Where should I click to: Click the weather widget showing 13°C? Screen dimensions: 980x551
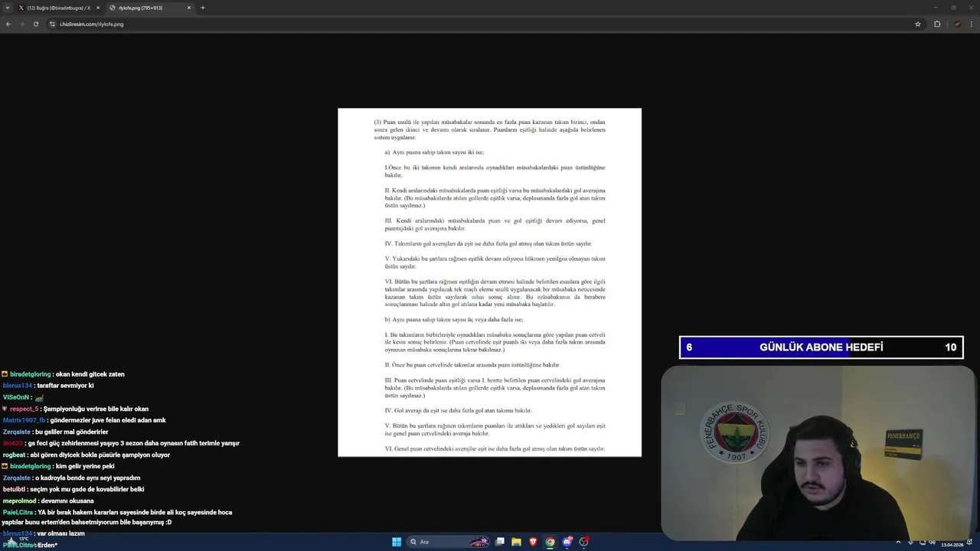tap(17, 540)
